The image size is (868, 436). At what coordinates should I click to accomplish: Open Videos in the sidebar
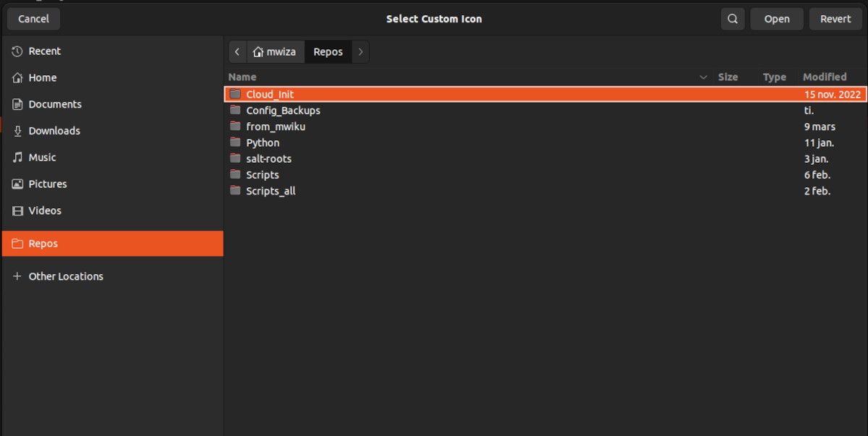(x=45, y=210)
